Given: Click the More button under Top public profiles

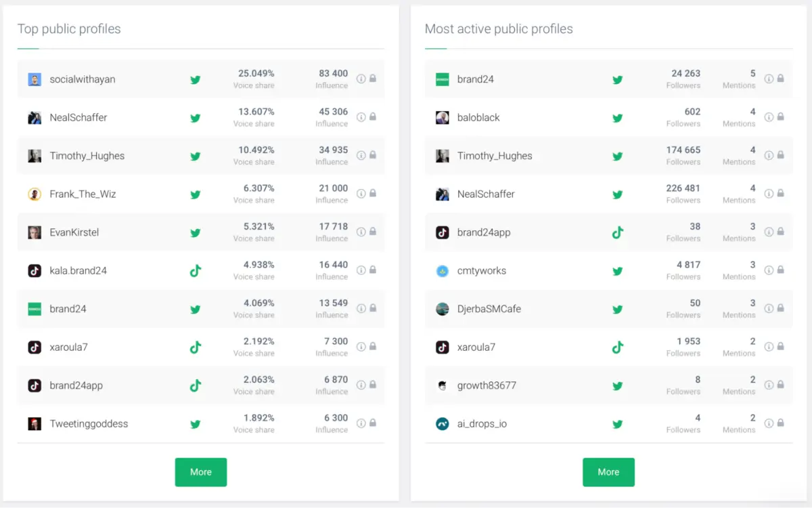Looking at the screenshot, I should [x=201, y=472].
